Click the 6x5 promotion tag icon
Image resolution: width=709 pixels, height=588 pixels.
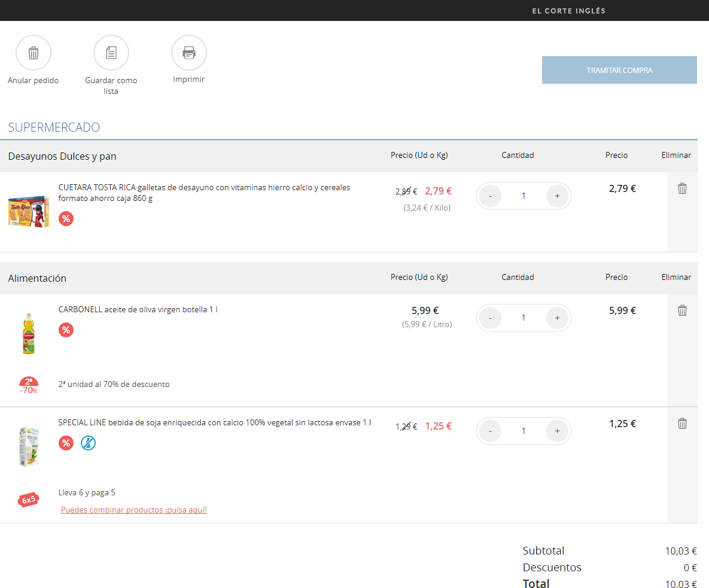tap(29, 499)
